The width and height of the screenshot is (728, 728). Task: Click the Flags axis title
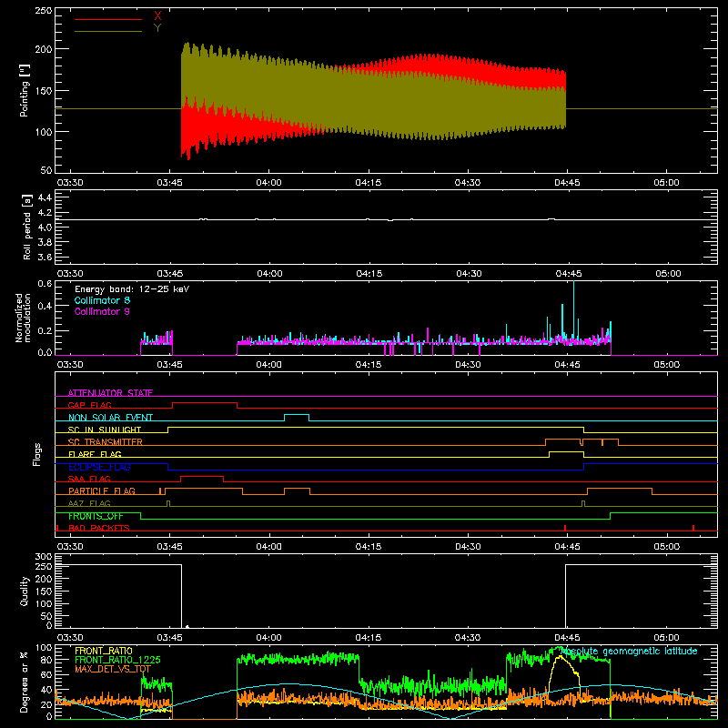click(37, 454)
